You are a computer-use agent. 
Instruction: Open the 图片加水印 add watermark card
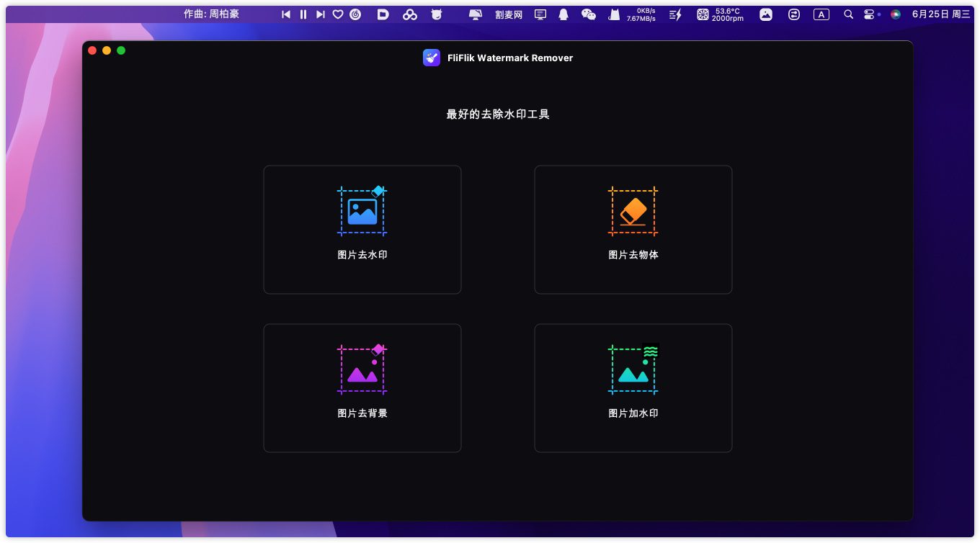(633, 388)
